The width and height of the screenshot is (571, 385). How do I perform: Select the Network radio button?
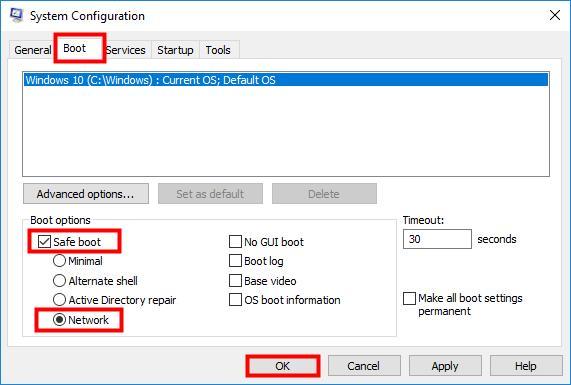pos(59,320)
